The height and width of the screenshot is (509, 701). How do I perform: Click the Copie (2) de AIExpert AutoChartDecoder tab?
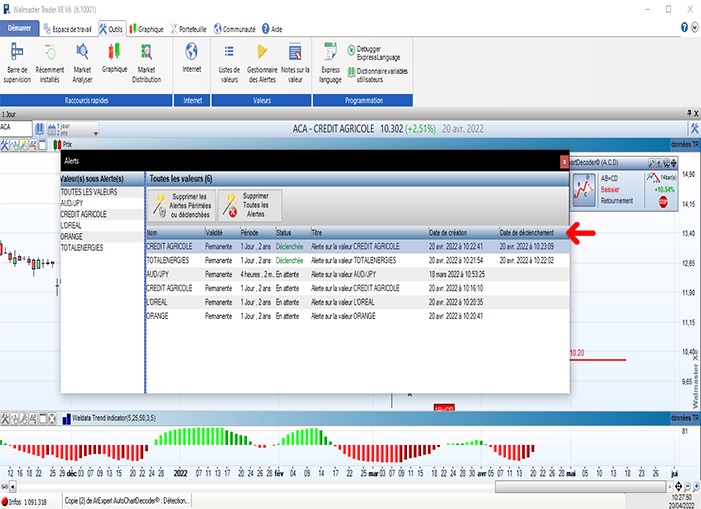[x=127, y=501]
